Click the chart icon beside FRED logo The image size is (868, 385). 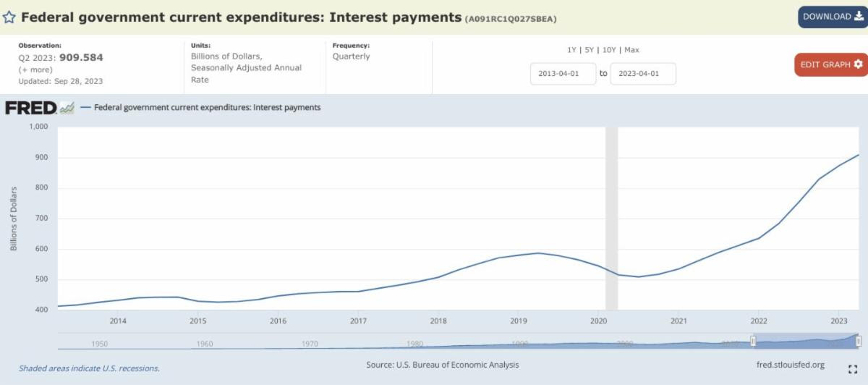click(x=67, y=108)
